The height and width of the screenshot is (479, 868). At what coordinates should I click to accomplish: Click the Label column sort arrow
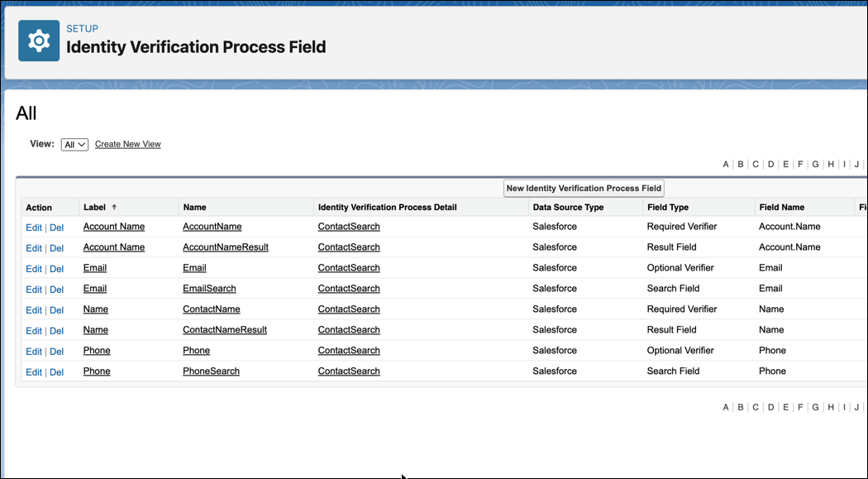pyautogui.click(x=114, y=207)
